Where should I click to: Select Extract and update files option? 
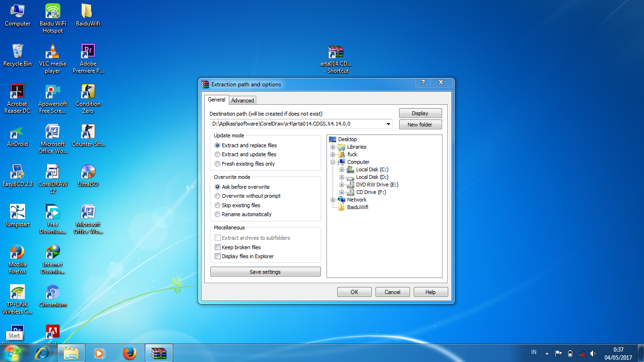[x=217, y=154]
